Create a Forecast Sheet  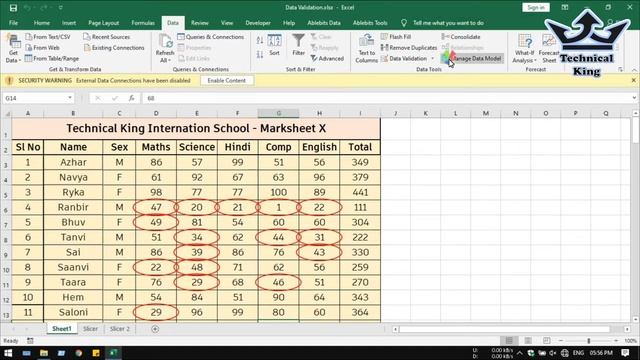pos(549,49)
